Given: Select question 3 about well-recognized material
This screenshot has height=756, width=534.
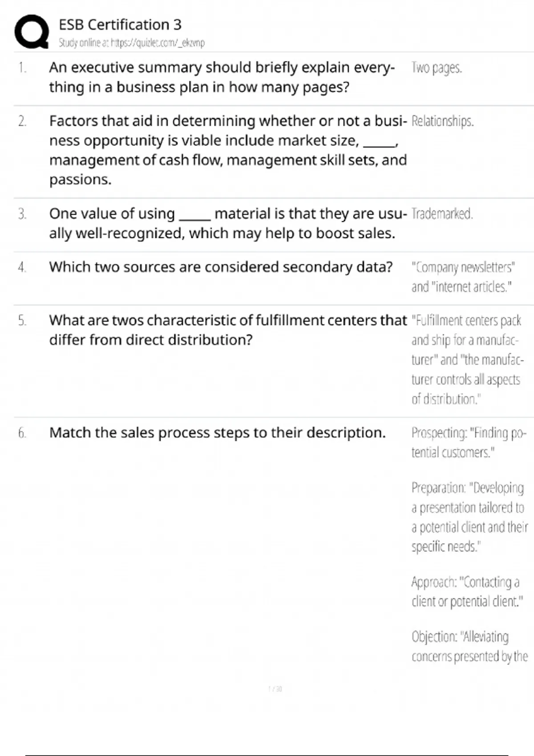Looking at the screenshot, I should (228, 223).
